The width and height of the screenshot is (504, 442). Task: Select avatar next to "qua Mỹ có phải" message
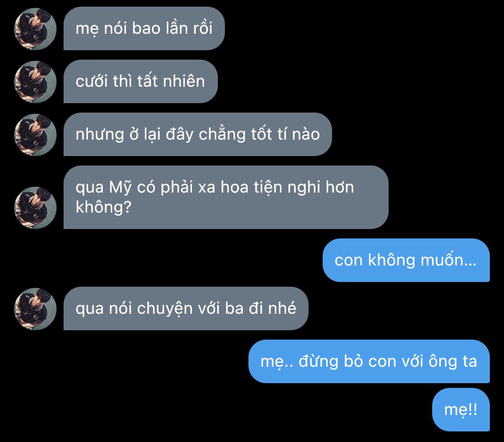(35, 207)
